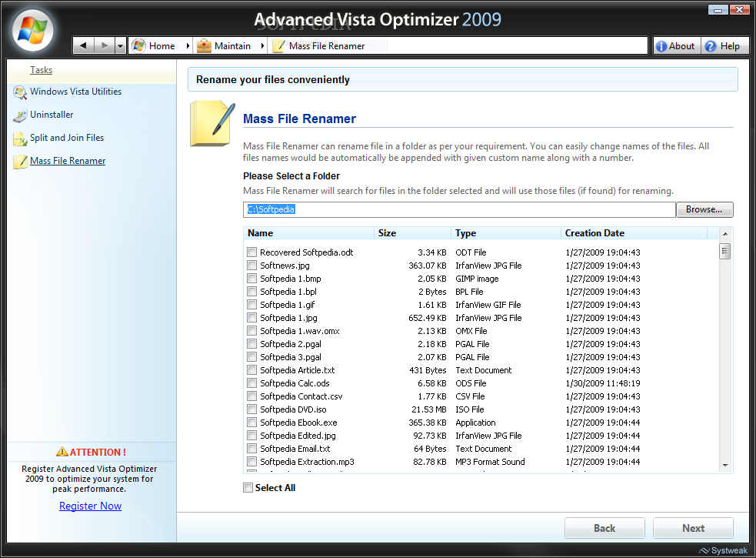Open the navigation history dropdown arrow
Viewport: 756px width, 558px height.
pos(121,46)
